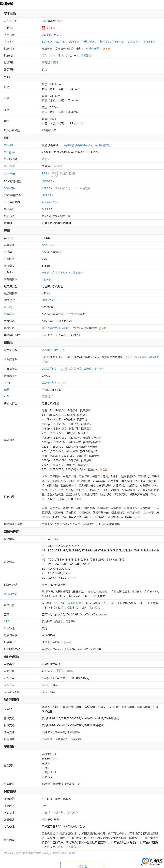Click the ROM容量 label link

10,188
